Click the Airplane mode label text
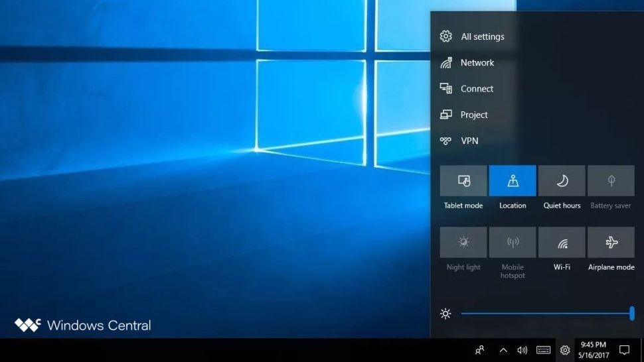Viewport: 644px width, 362px height. pyautogui.click(x=611, y=267)
